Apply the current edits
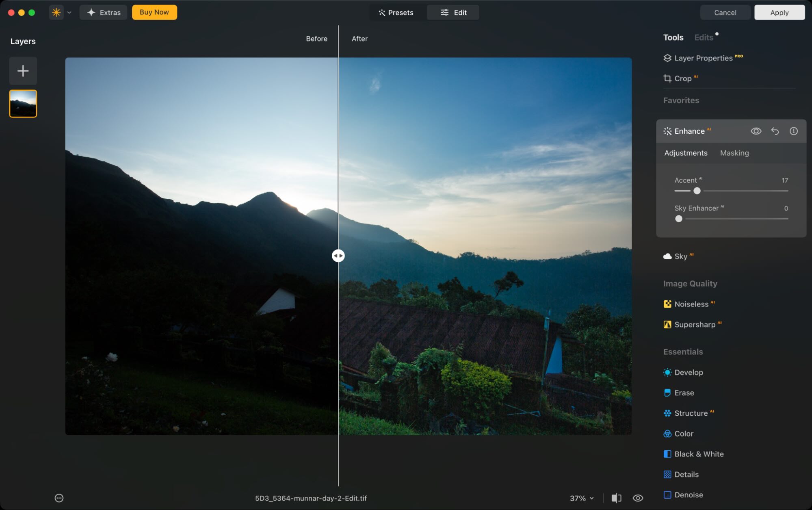 779,12
